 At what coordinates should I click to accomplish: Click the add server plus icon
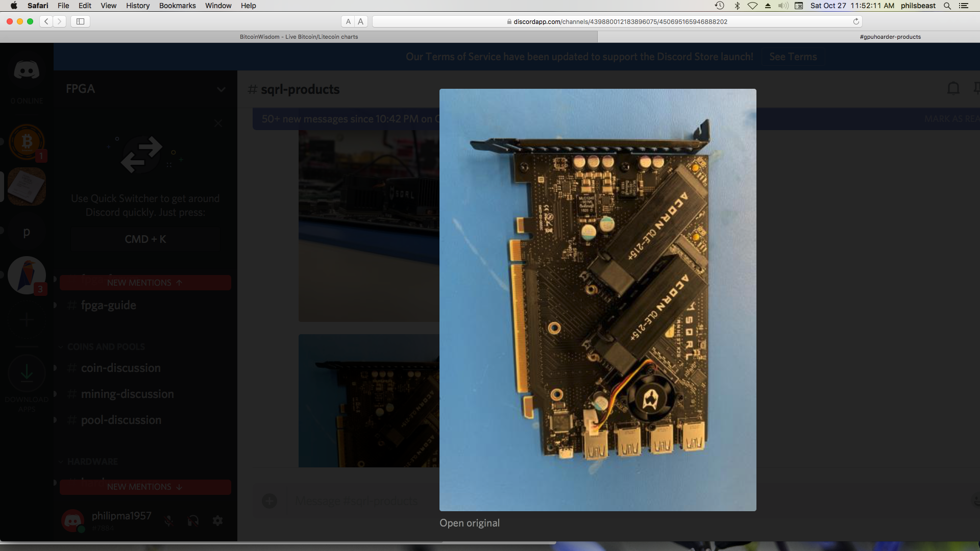pyautogui.click(x=27, y=320)
